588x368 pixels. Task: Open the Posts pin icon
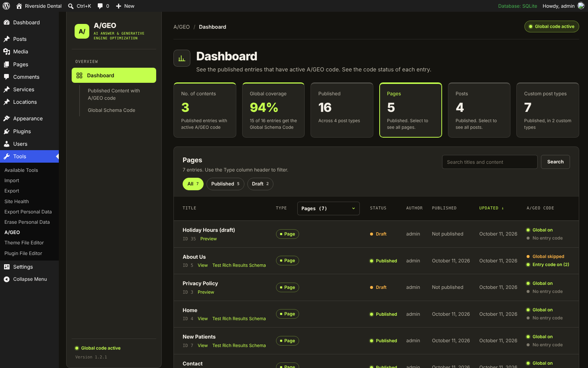(7, 39)
